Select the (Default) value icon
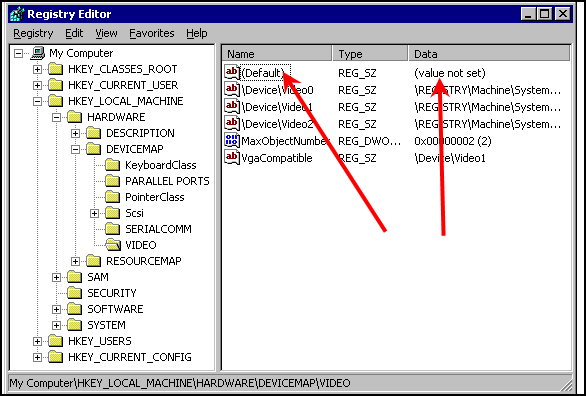The height and width of the screenshot is (396, 586). 231,72
